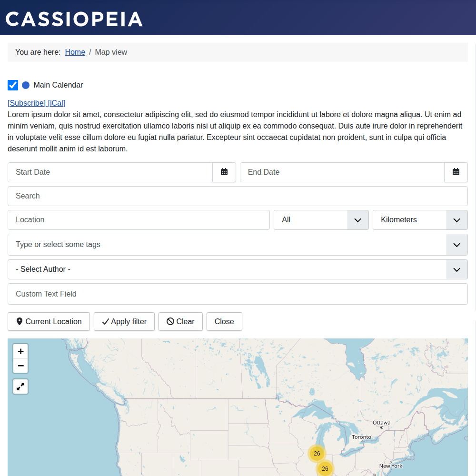Use the Current Location button

pyautogui.click(x=49, y=322)
